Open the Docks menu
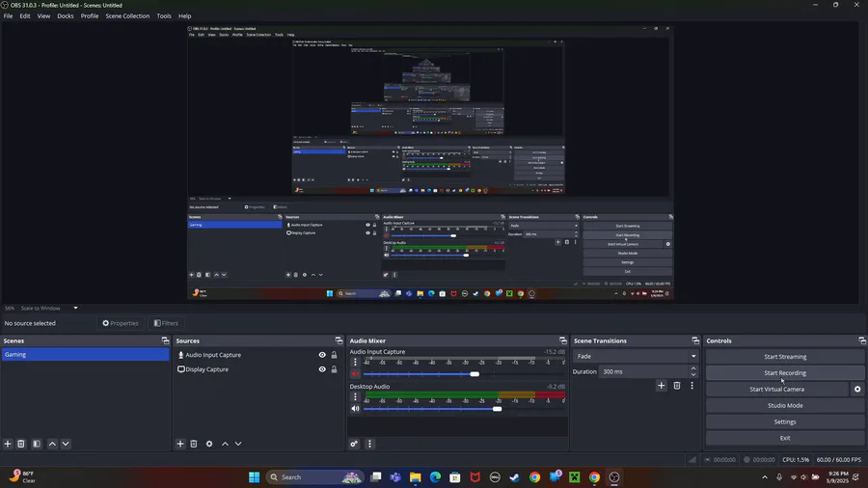 coord(66,16)
